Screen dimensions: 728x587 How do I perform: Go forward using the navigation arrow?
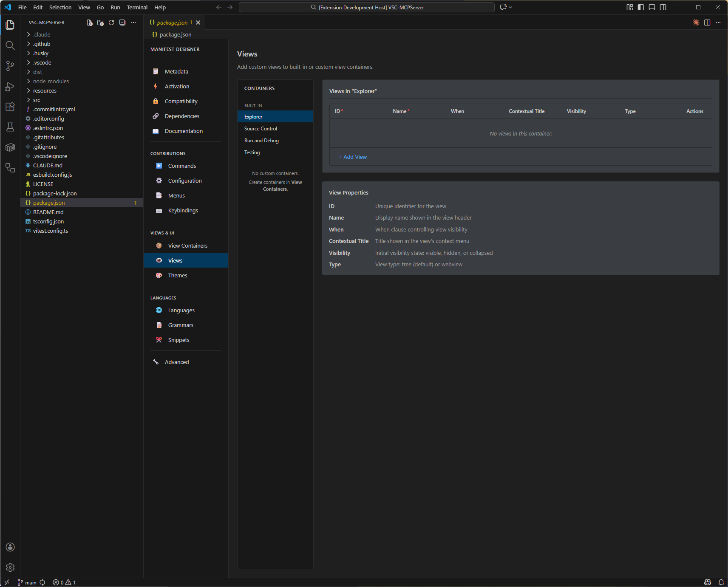pos(230,7)
